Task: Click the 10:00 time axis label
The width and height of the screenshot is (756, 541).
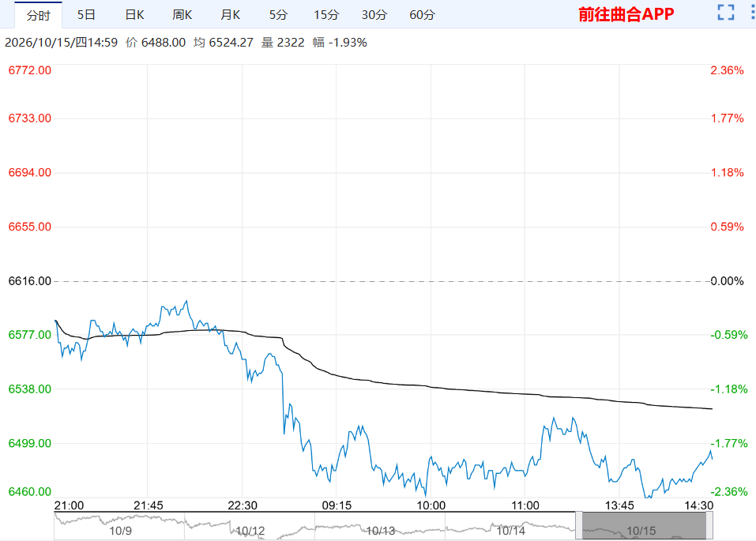Action: click(x=431, y=505)
